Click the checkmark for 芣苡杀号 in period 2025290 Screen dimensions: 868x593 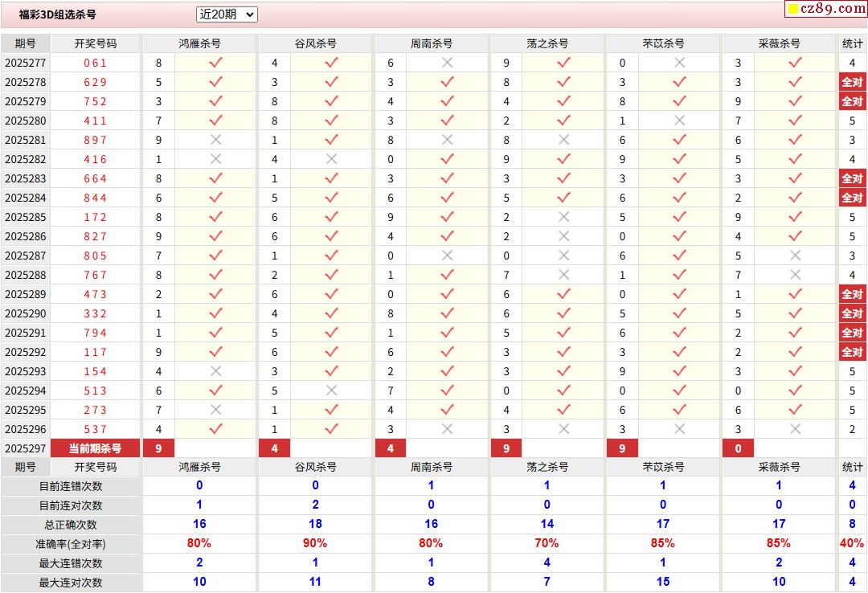[679, 313]
